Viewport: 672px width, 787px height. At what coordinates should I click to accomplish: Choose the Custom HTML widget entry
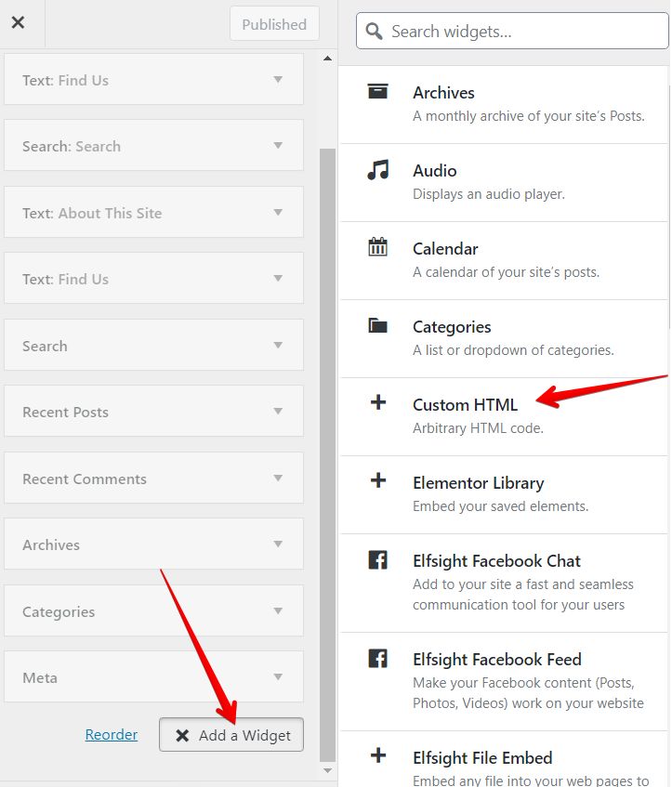click(465, 405)
